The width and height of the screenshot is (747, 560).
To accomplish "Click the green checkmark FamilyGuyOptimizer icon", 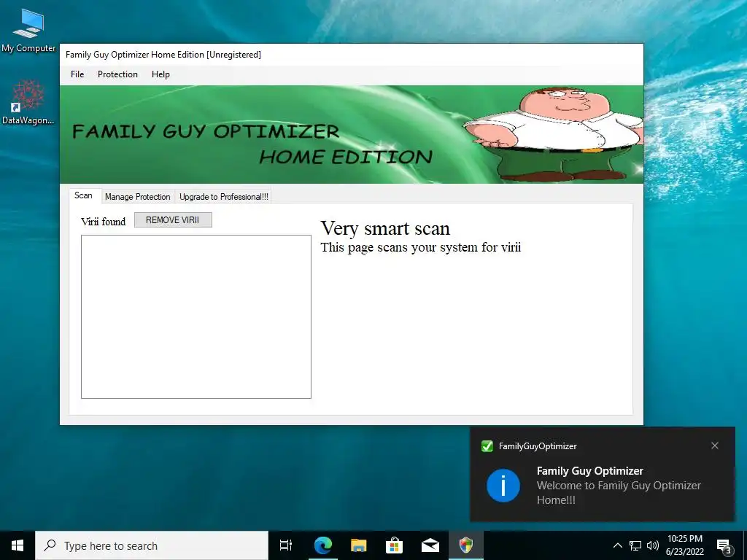I will (x=487, y=446).
